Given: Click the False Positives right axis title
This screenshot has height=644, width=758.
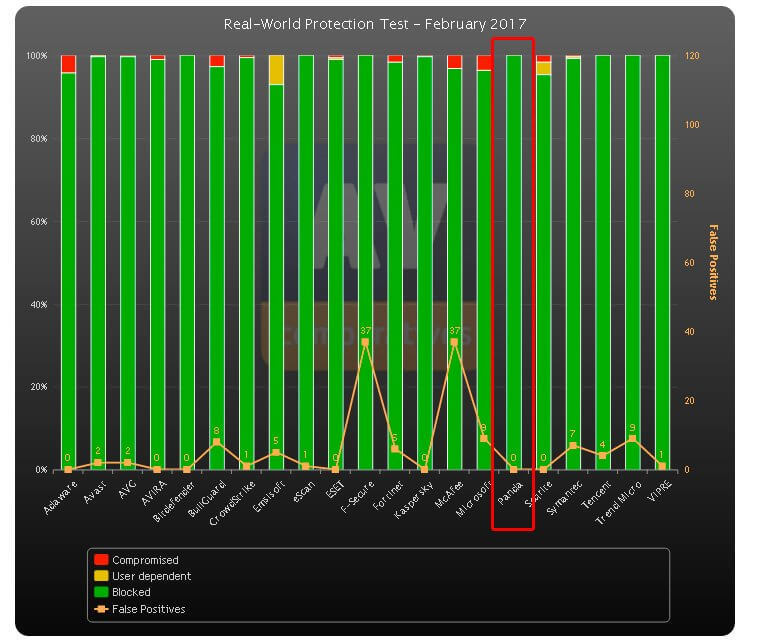Looking at the screenshot, I should 714,262.
